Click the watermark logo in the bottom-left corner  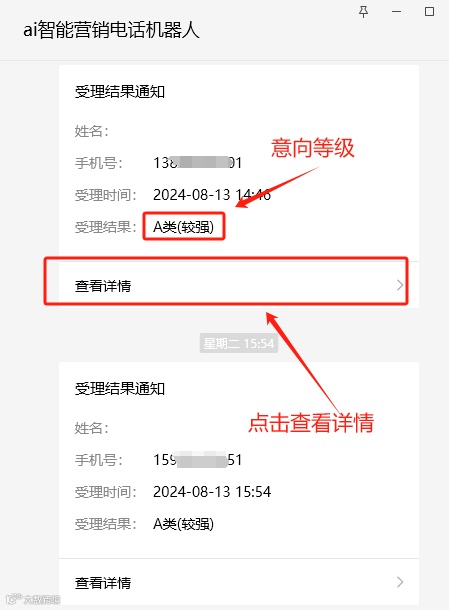click(33, 599)
